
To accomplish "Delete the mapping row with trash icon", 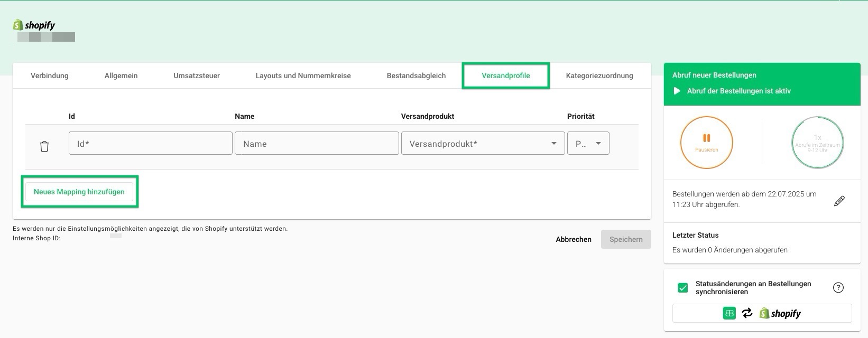I will pos(44,146).
